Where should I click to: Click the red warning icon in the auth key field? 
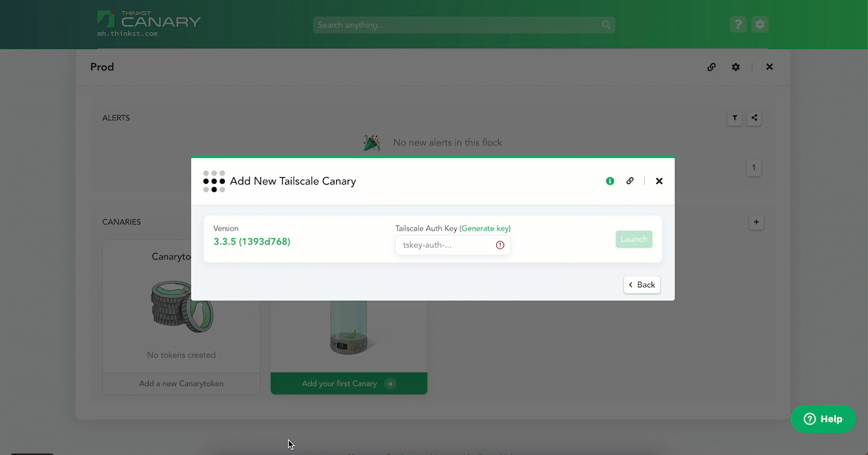[x=500, y=245]
